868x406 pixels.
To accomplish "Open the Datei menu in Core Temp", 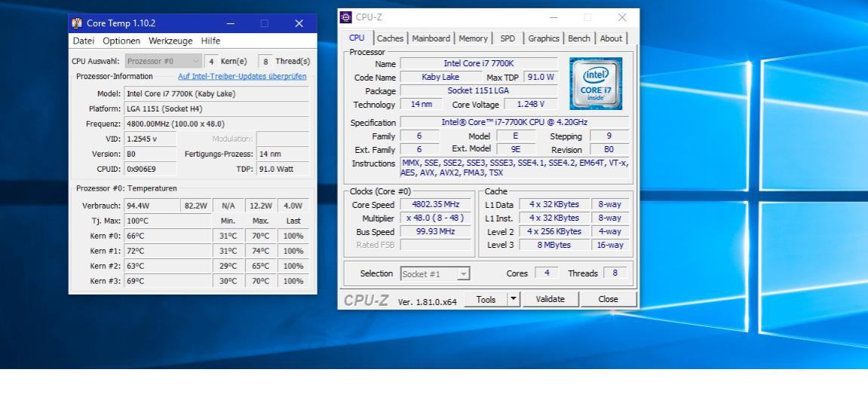I will [x=84, y=41].
